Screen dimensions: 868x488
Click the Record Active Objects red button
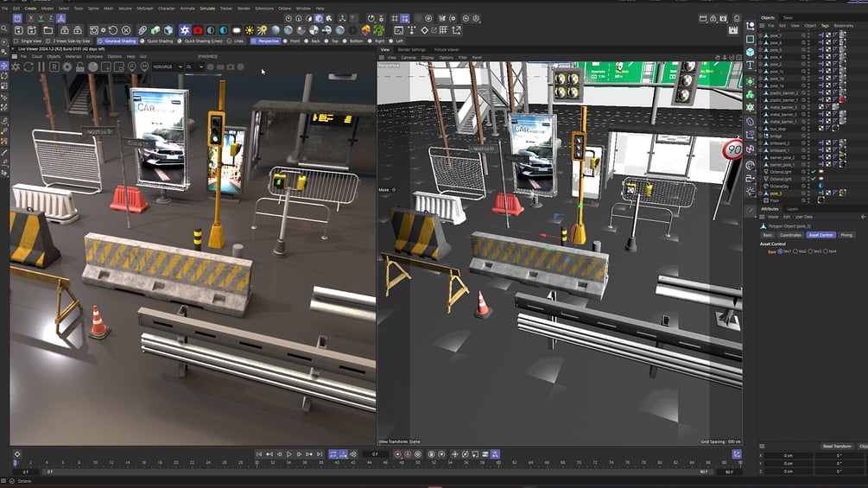pos(397,454)
